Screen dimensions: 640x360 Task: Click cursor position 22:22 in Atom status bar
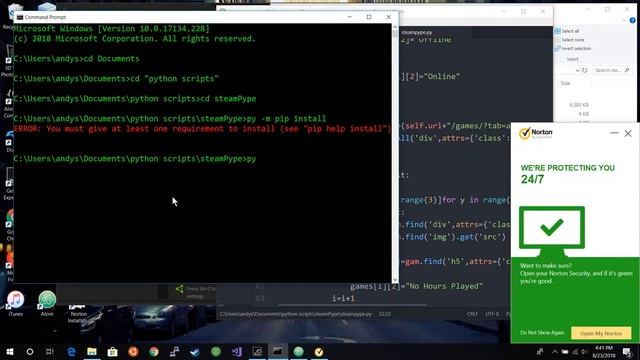point(384,314)
